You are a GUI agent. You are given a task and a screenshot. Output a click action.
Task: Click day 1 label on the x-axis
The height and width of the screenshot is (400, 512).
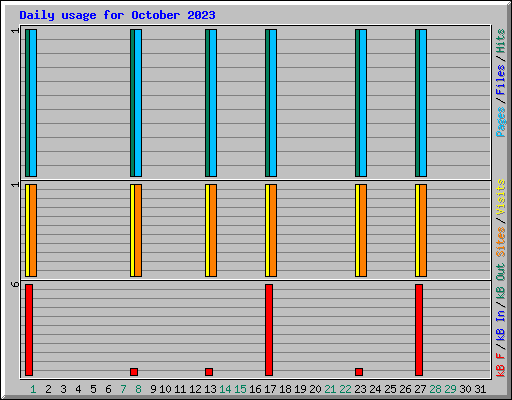[x=33, y=389]
